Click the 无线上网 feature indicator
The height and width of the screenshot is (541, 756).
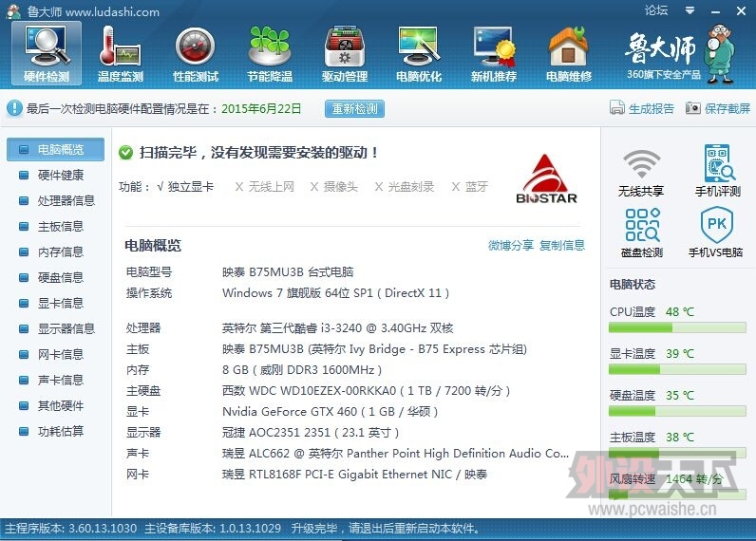265,186
